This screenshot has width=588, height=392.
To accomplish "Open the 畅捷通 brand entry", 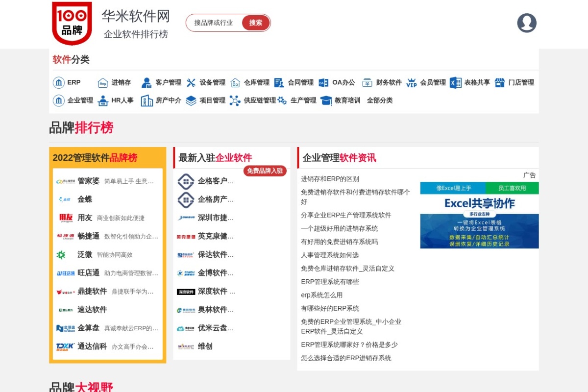I will click(107, 236).
